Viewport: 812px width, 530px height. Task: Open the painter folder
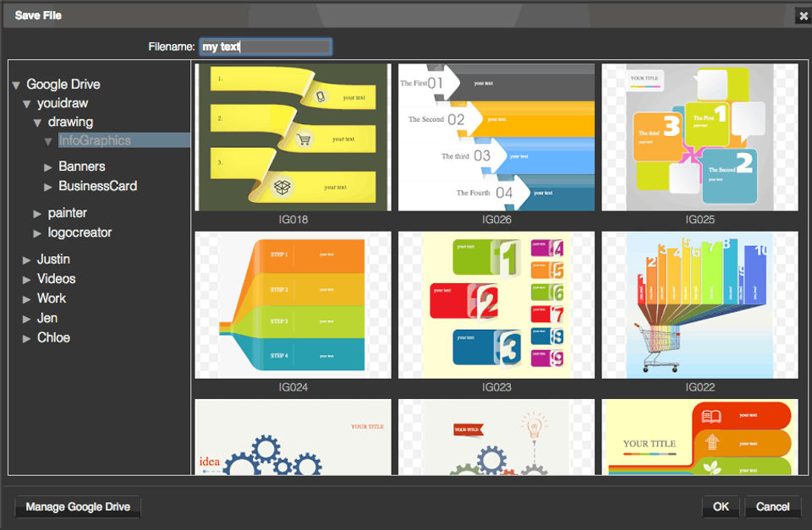click(x=68, y=213)
